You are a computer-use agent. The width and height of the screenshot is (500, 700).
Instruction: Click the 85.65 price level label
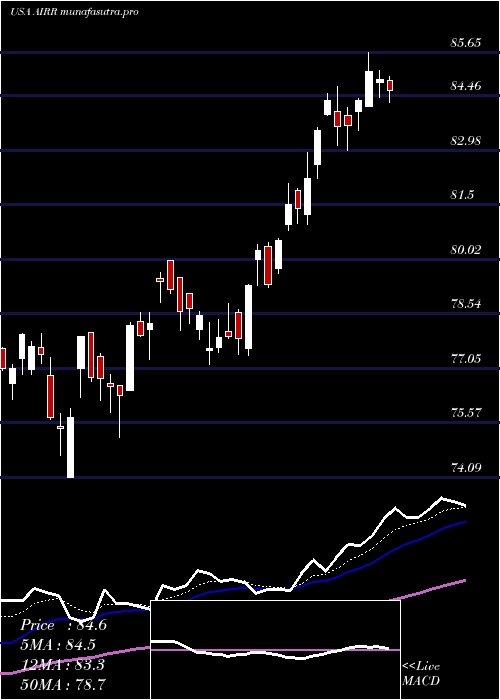pos(466,43)
